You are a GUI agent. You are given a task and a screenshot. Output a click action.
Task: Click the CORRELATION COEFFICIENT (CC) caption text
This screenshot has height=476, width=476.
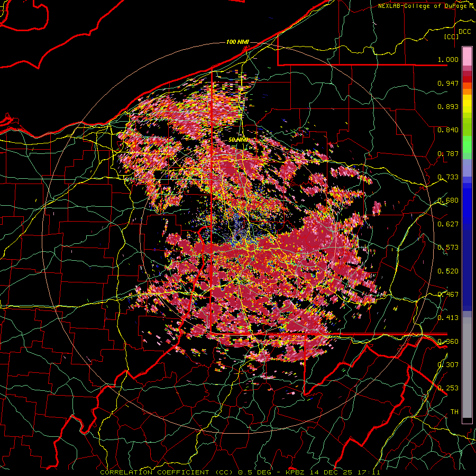tap(167, 472)
